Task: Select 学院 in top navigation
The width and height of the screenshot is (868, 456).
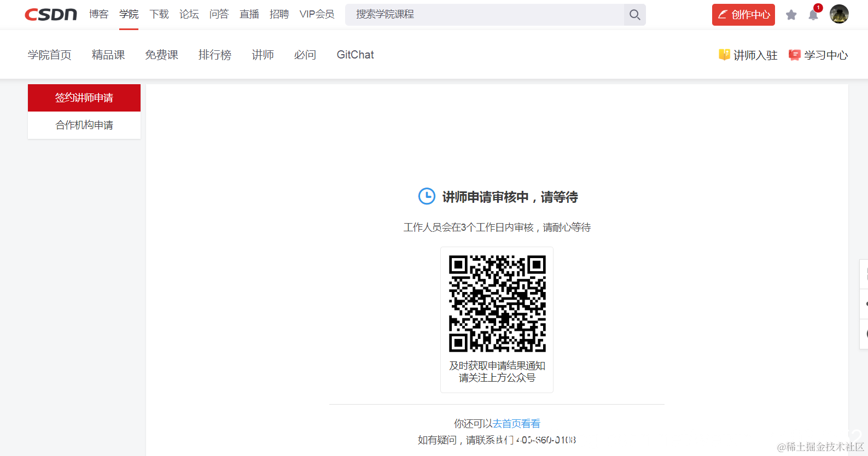Action: tap(129, 14)
